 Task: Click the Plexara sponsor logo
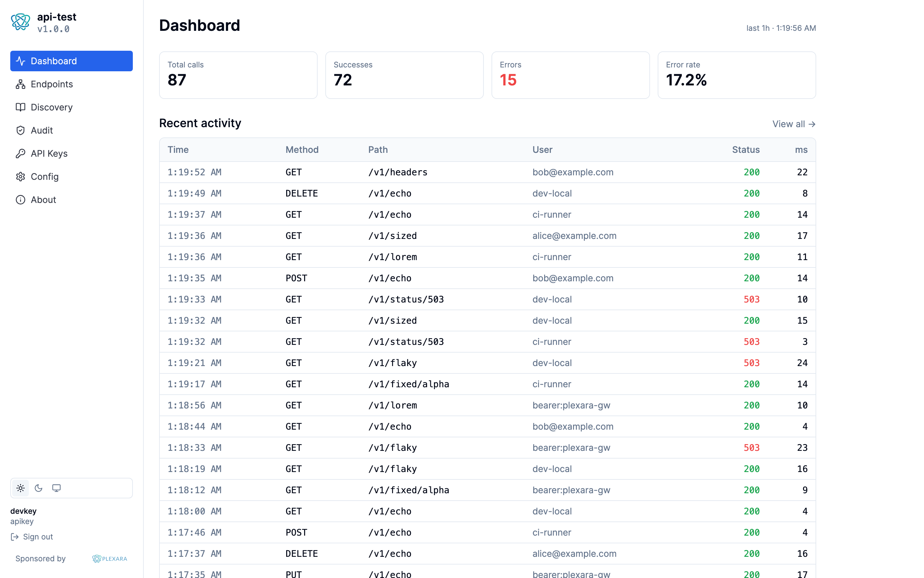pyautogui.click(x=110, y=558)
